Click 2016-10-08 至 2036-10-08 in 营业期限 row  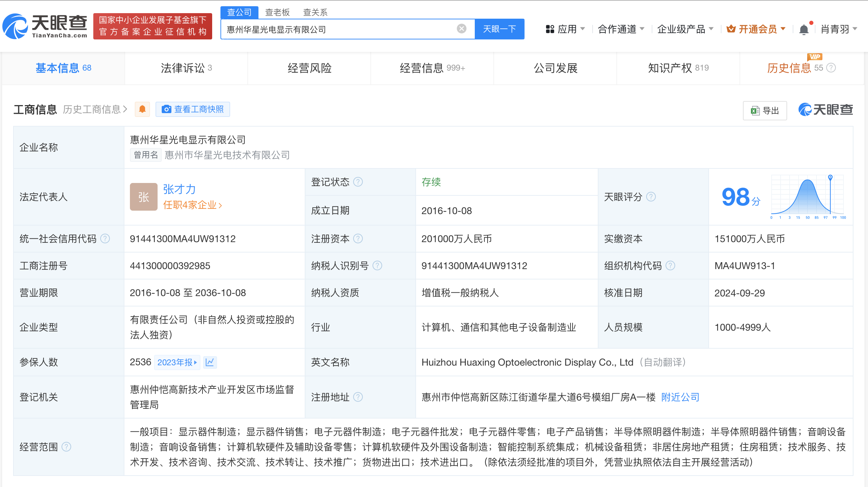pos(188,293)
